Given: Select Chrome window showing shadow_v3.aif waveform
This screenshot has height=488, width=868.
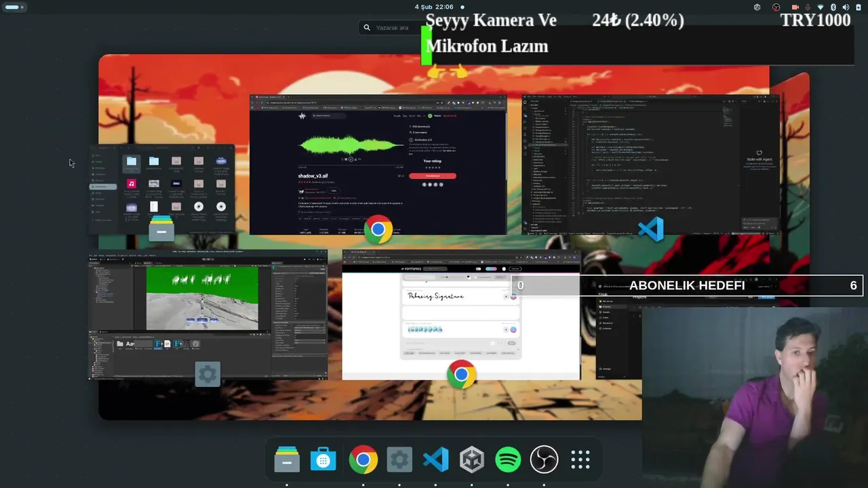Looking at the screenshot, I should click(x=378, y=165).
